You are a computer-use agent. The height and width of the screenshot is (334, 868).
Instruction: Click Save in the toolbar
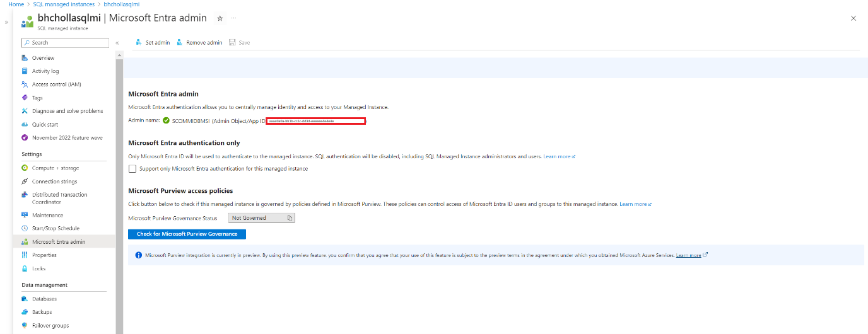click(x=240, y=43)
